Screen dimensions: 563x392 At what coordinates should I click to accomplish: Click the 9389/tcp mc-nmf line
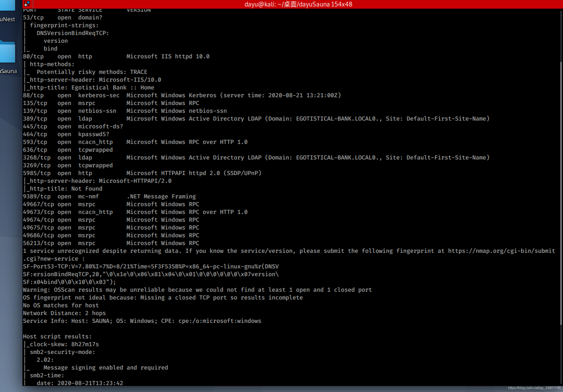coord(109,196)
